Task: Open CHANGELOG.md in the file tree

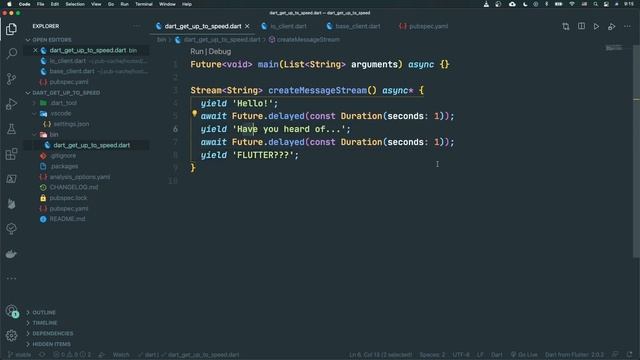Action: (x=73, y=187)
